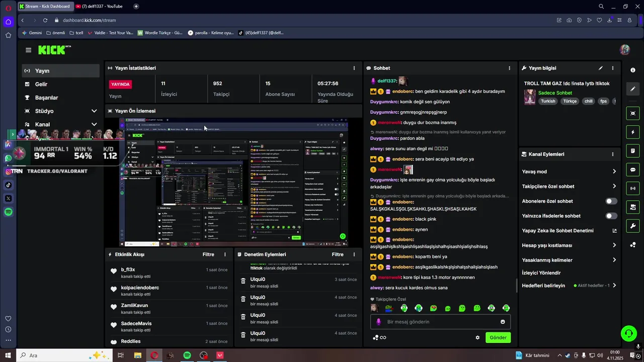This screenshot has width=644, height=362.
Task: Toggle lightning activity widget in right rail
Action: pyautogui.click(x=633, y=132)
